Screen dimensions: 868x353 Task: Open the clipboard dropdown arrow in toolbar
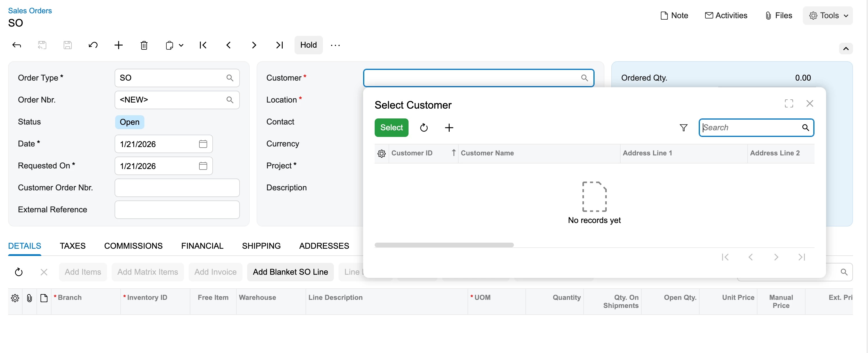pyautogui.click(x=181, y=45)
